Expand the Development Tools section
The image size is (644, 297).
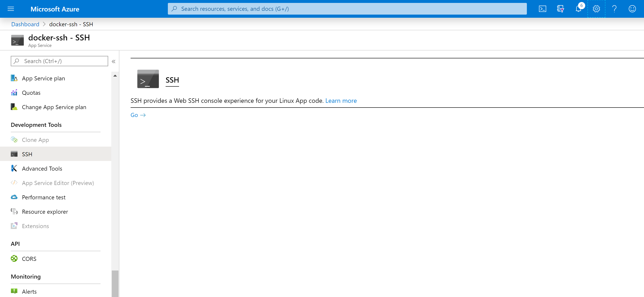click(x=36, y=124)
